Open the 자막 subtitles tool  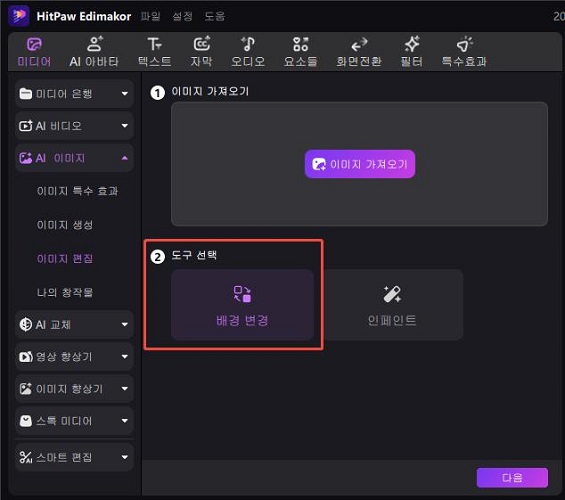pyautogui.click(x=201, y=52)
